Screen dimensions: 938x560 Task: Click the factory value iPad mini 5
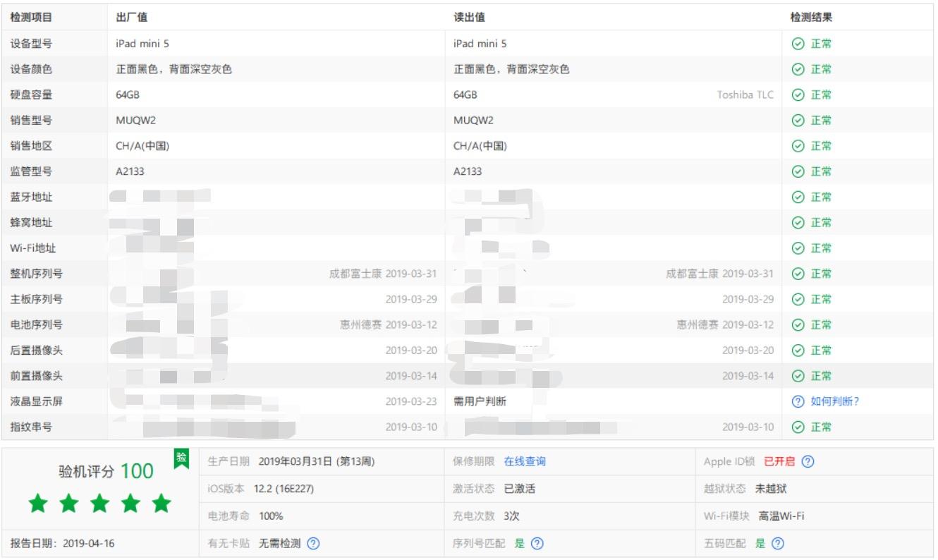click(x=142, y=44)
